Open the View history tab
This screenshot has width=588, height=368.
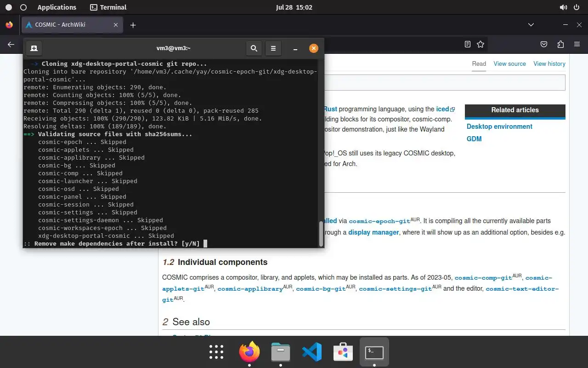click(549, 64)
